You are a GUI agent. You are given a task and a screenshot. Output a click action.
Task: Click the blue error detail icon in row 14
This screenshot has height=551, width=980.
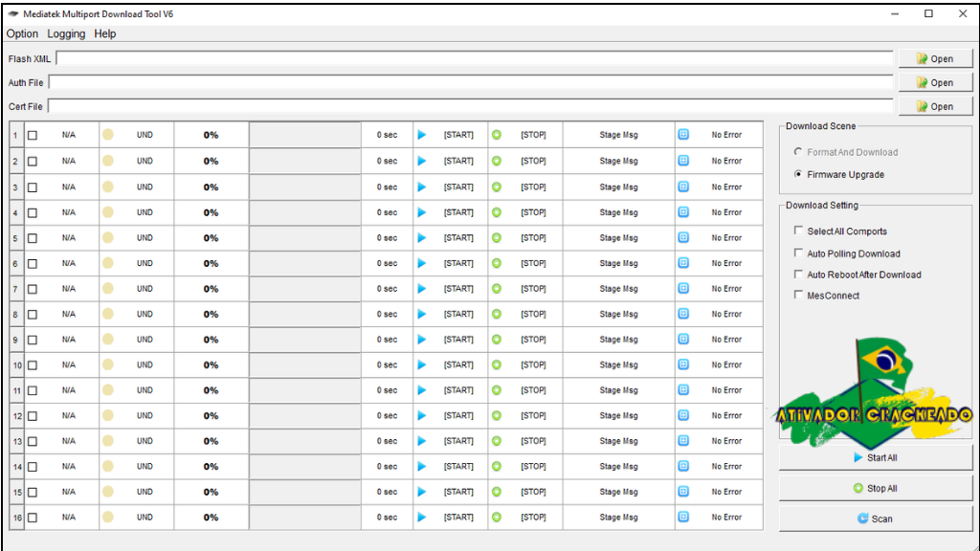coord(683,466)
